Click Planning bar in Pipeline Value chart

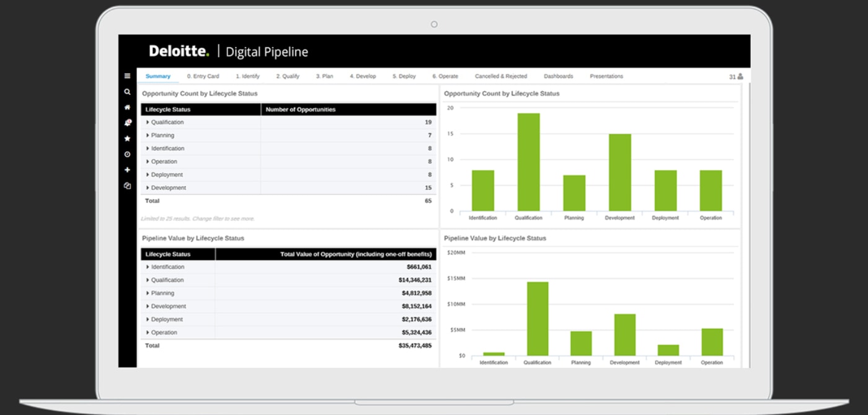[581, 343]
